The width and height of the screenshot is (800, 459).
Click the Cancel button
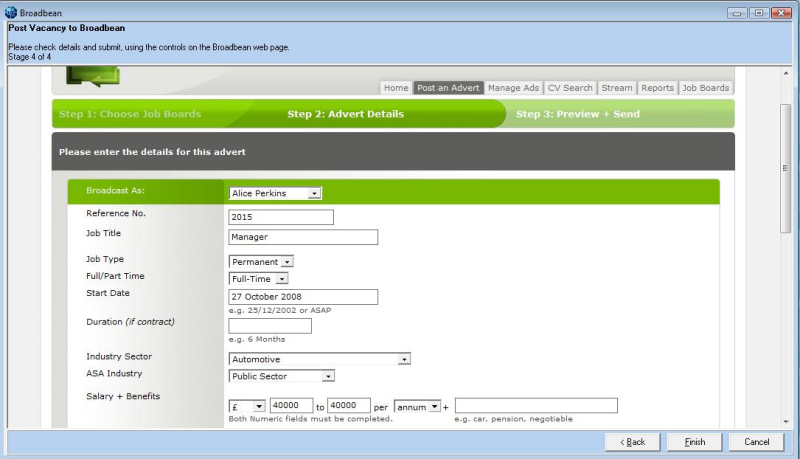click(x=757, y=442)
